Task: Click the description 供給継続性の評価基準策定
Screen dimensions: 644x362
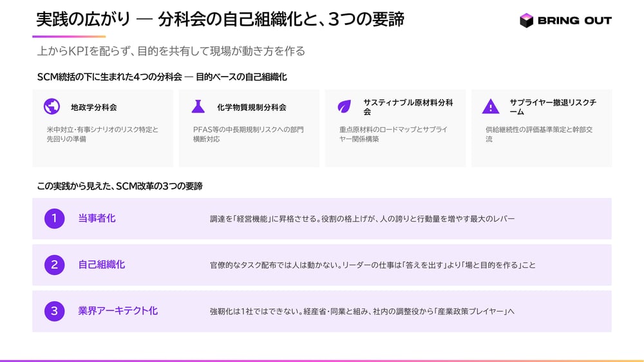Action: pos(539,134)
